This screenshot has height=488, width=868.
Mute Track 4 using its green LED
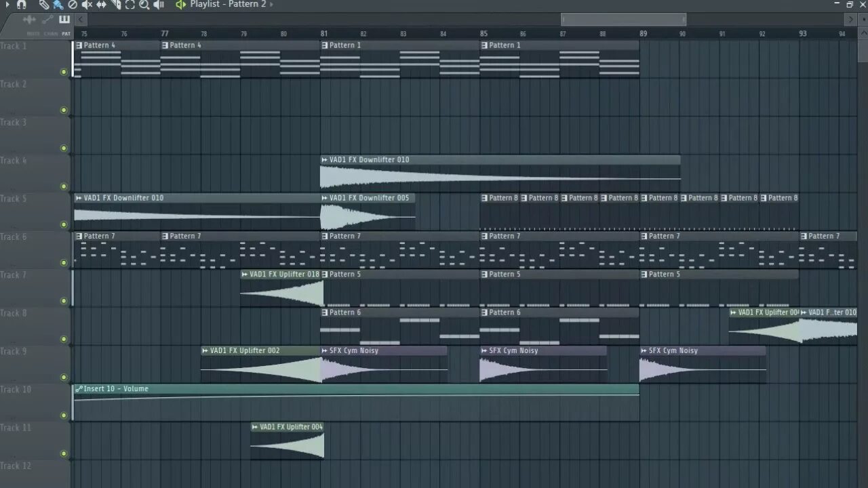click(x=64, y=186)
